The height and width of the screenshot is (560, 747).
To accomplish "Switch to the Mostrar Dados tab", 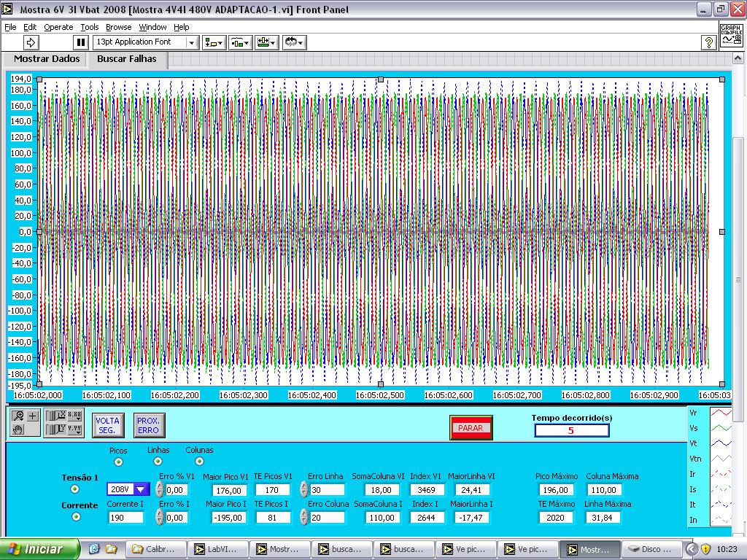I will tap(47, 59).
